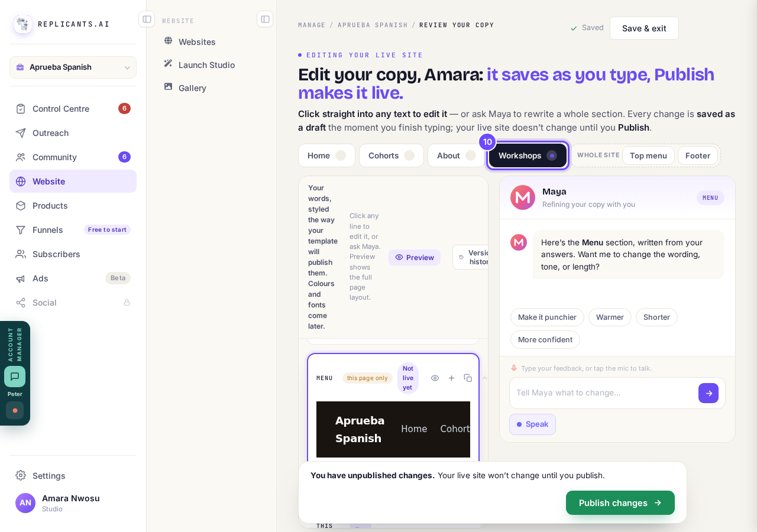757x532 pixels.
Task: Toggle the red record dot under Peter
Action: click(15, 410)
